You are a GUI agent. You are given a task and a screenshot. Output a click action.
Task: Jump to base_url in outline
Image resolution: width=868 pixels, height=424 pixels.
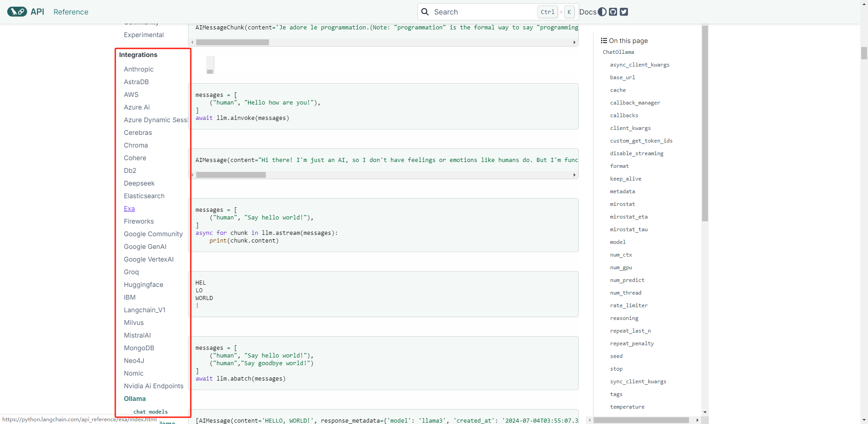[x=623, y=77]
